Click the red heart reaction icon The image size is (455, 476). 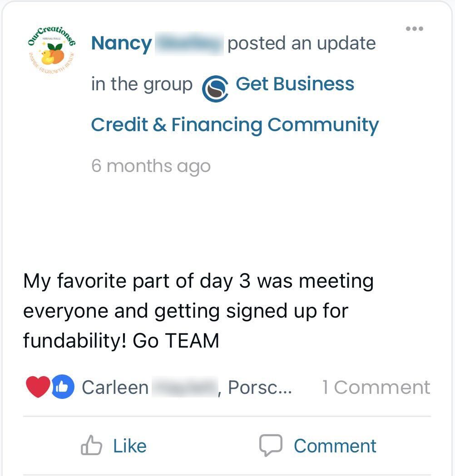tap(38, 387)
